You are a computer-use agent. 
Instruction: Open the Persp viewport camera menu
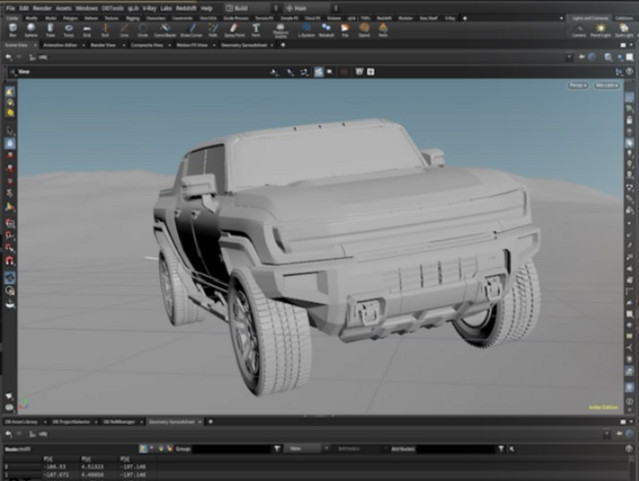[577, 85]
